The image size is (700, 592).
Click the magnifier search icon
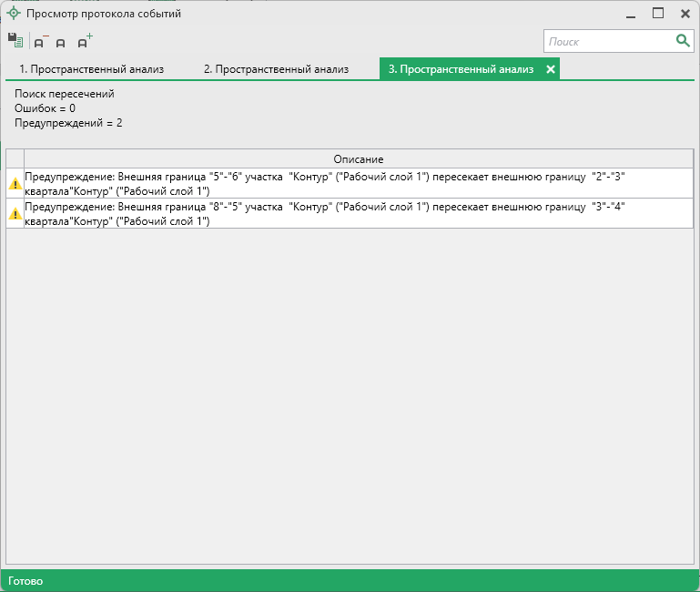(683, 41)
